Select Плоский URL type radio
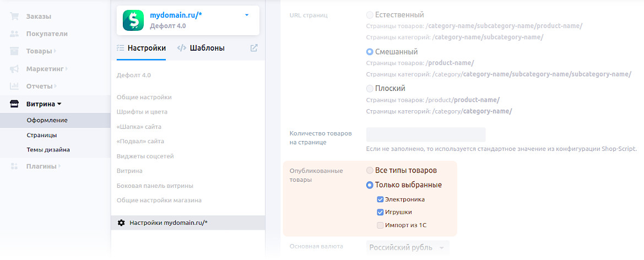Screen dimensions: 644x260 click(370, 88)
